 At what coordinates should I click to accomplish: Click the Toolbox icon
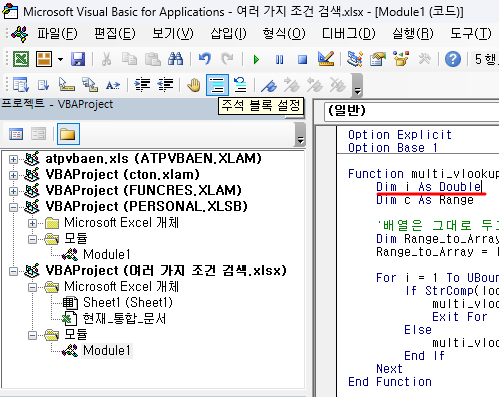[425, 59]
